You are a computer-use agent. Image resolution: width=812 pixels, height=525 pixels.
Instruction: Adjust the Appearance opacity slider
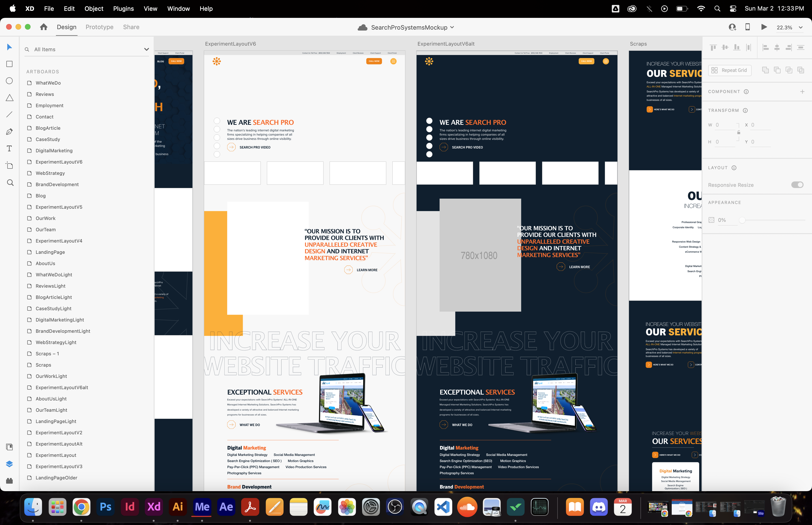click(x=742, y=220)
